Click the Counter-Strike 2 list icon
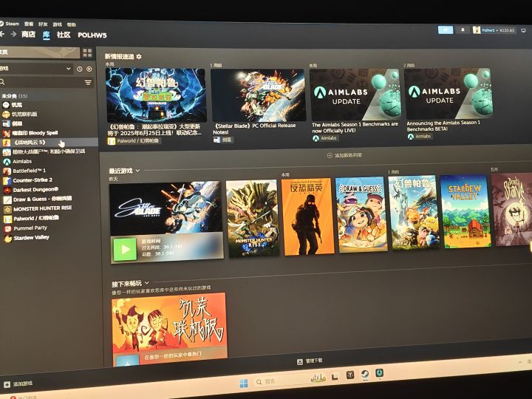This screenshot has height=399, width=532. pyautogui.click(x=7, y=180)
